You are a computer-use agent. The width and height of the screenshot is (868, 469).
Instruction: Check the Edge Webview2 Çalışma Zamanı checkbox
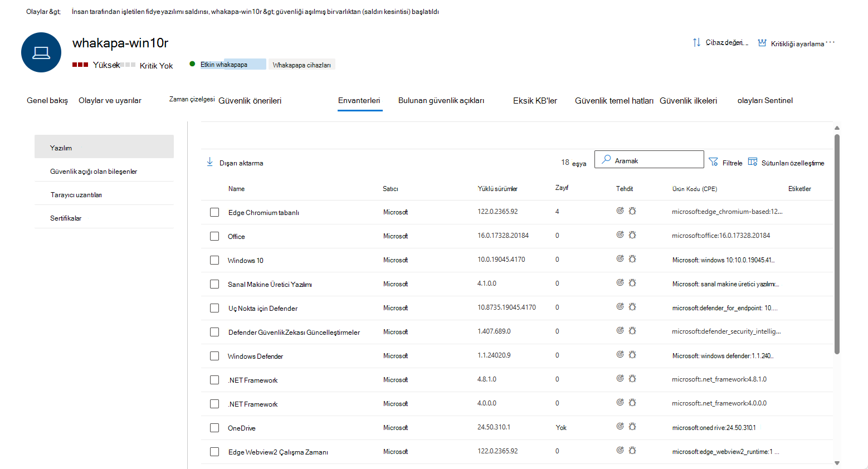pyautogui.click(x=214, y=452)
